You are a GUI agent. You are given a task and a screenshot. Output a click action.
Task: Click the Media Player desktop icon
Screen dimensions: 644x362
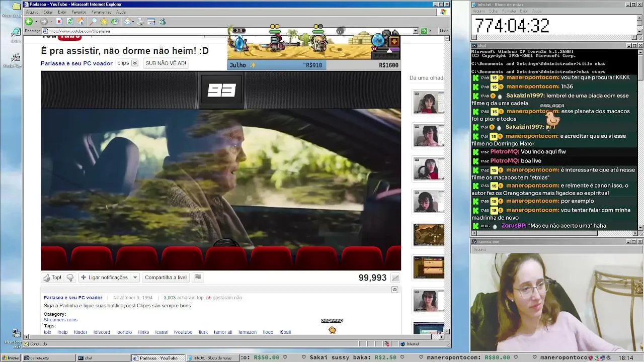16,57
